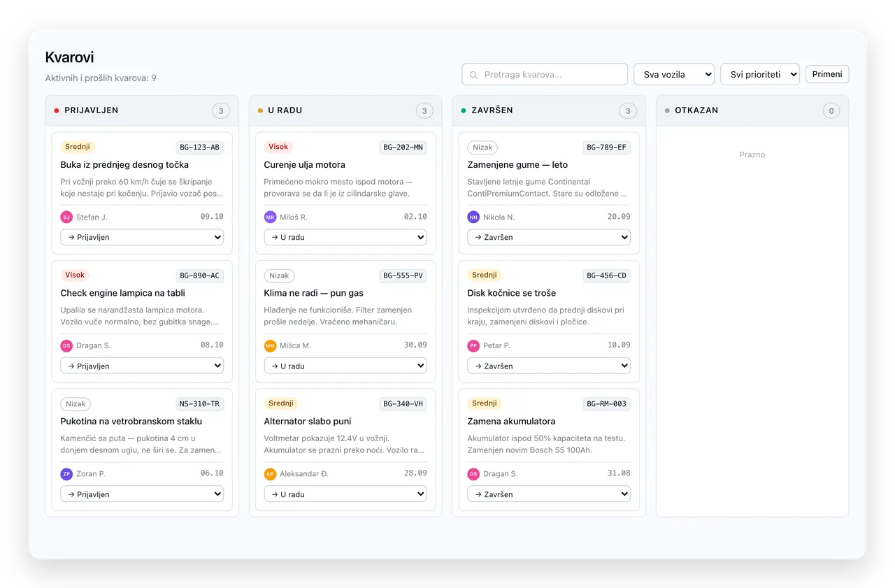
Task: Click license plate tag BG-RM-003
Action: pyautogui.click(x=607, y=404)
